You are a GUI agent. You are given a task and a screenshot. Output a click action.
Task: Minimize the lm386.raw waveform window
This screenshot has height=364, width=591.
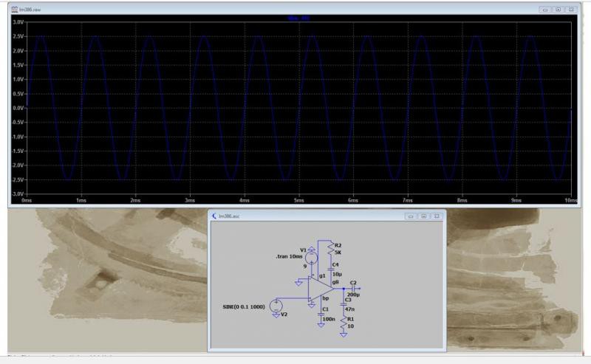coord(545,10)
